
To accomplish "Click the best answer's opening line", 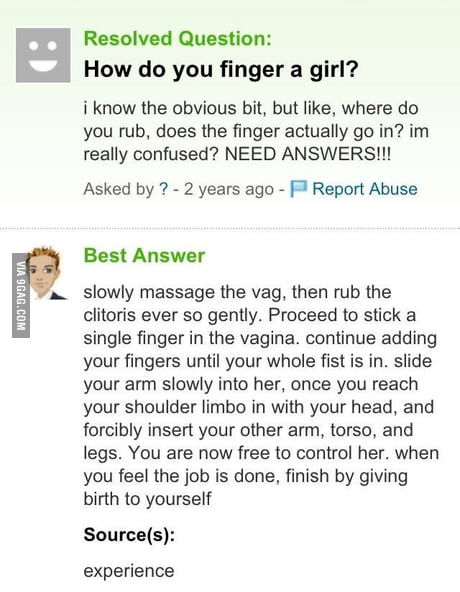I will pyautogui.click(x=237, y=292).
